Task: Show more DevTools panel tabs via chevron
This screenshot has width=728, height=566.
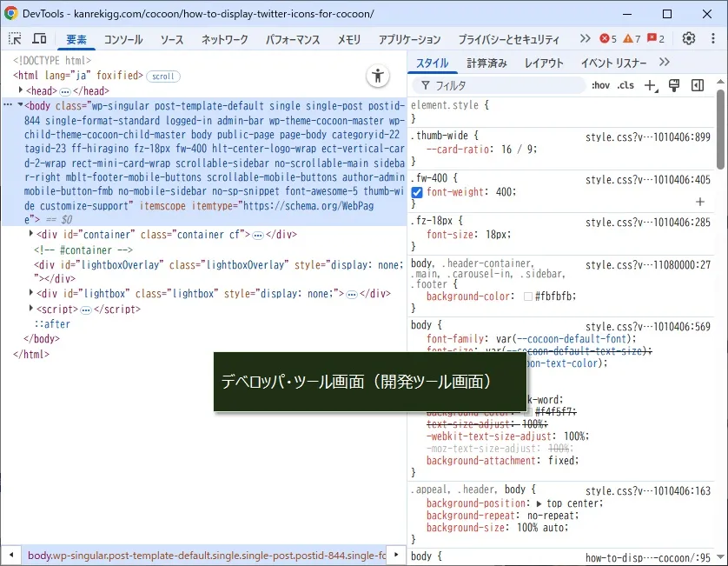Action: [585, 39]
